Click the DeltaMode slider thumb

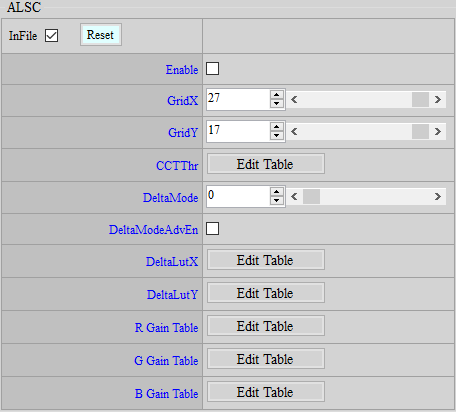[311, 196]
